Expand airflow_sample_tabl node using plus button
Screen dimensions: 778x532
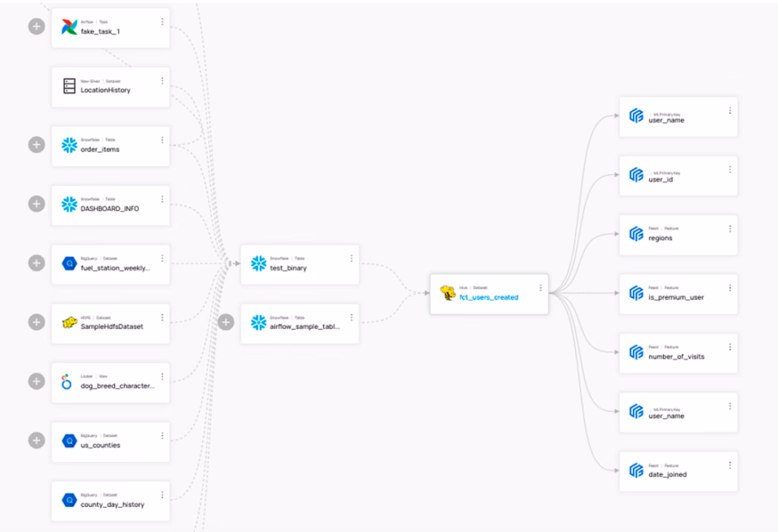click(226, 322)
